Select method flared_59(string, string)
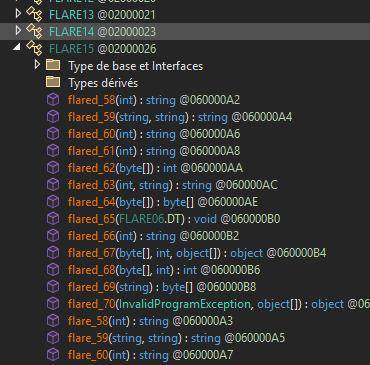This screenshot has width=370, height=365. 180,117
